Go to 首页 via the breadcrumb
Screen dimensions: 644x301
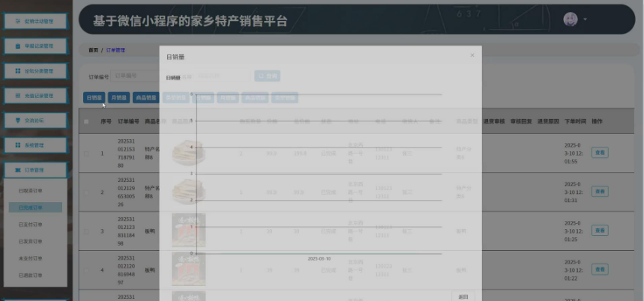[93, 50]
